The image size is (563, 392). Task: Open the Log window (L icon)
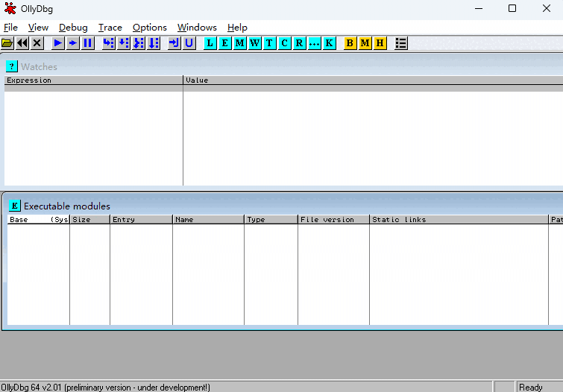pos(210,43)
